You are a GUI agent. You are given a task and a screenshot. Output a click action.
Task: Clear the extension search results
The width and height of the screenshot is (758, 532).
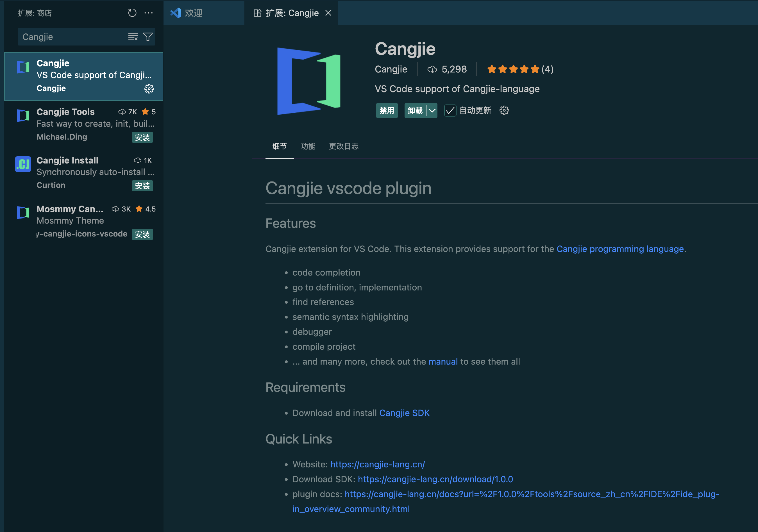[133, 37]
